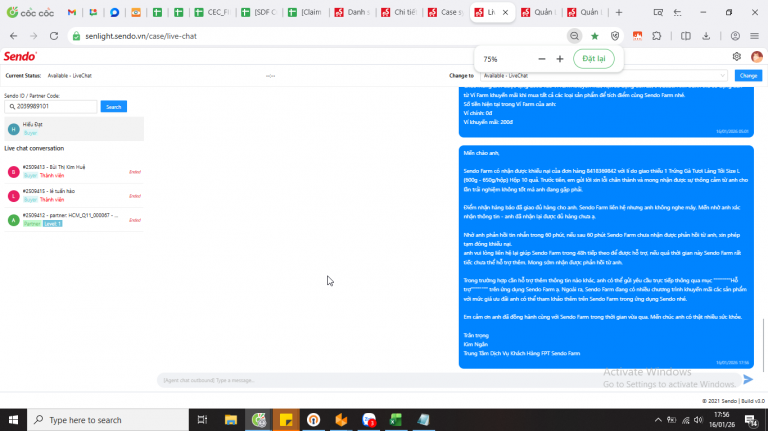The height and width of the screenshot is (431, 768).
Task: Open Sticky Notes from the taskbar
Action: pos(286,420)
